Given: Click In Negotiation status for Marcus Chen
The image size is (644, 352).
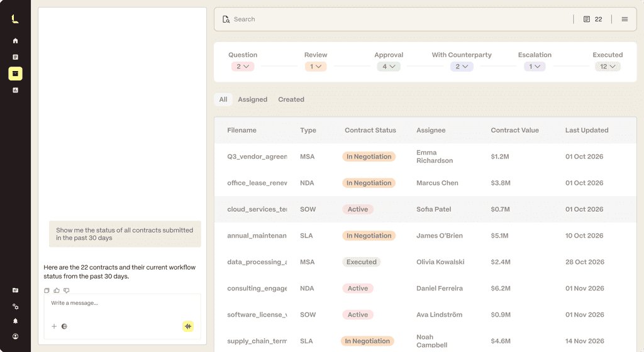Looking at the screenshot, I should click(369, 183).
